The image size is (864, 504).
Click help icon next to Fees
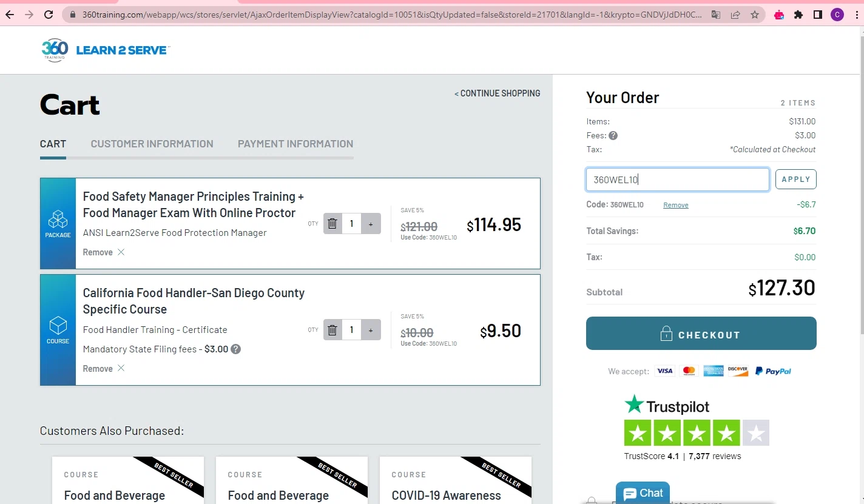click(613, 136)
